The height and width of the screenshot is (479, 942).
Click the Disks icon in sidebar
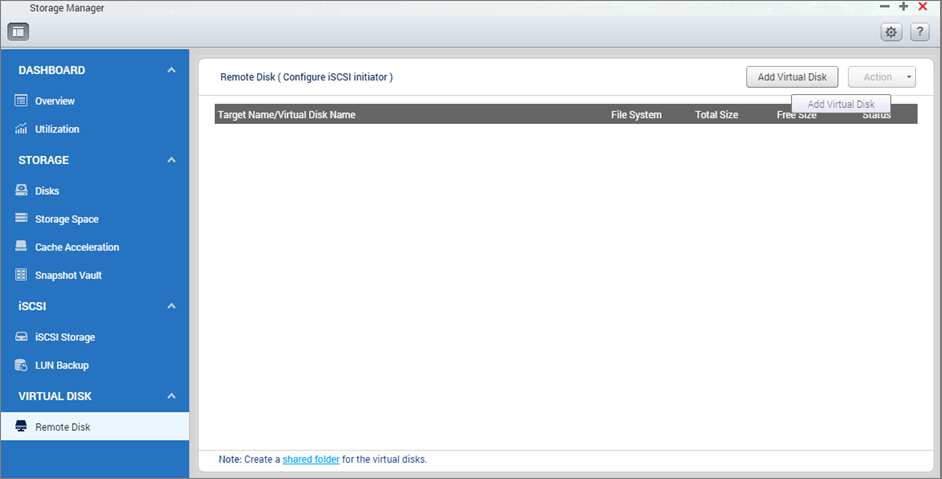pos(21,191)
